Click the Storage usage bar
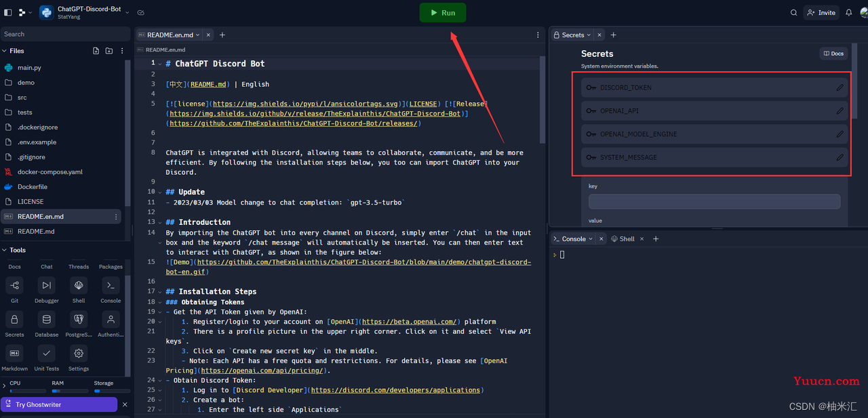This screenshot has width=868, height=418. [x=111, y=391]
